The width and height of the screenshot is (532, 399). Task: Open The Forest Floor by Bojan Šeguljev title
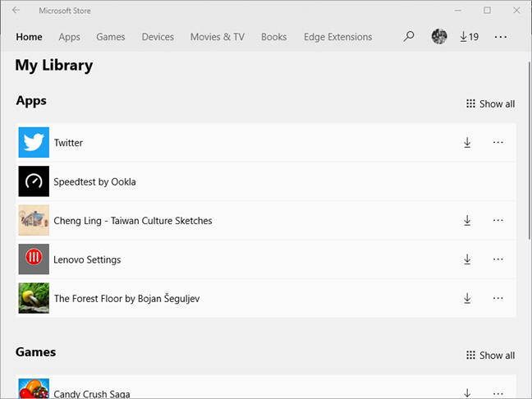126,299
